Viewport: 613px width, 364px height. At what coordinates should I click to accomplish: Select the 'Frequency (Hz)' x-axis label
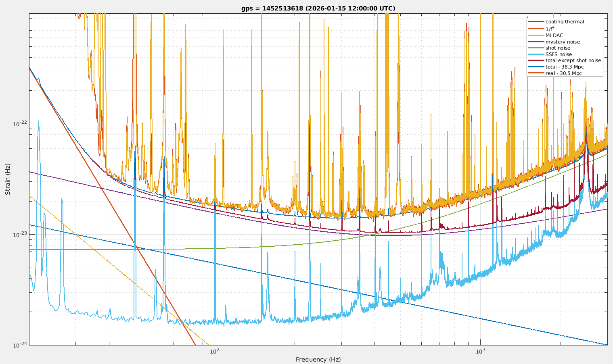tap(318, 360)
